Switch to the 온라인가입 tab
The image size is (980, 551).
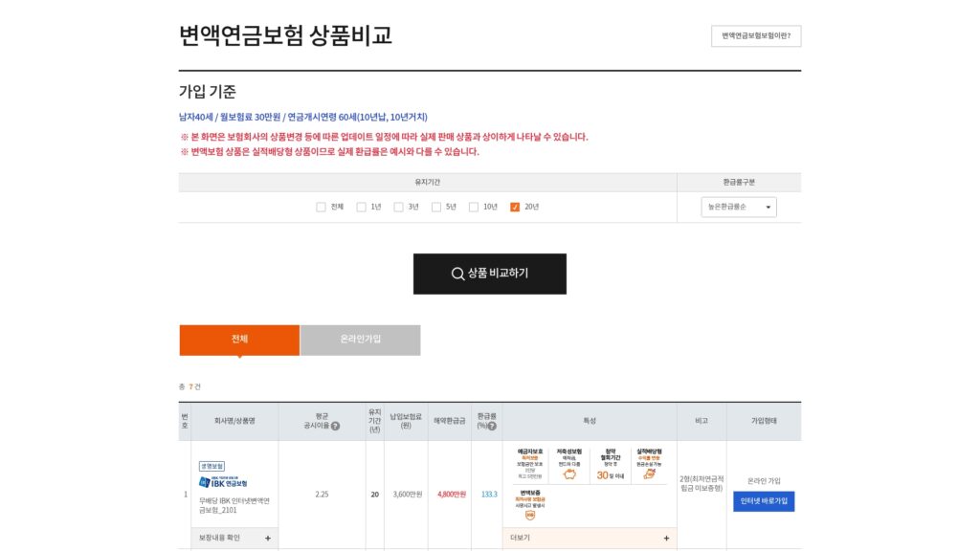coord(360,340)
